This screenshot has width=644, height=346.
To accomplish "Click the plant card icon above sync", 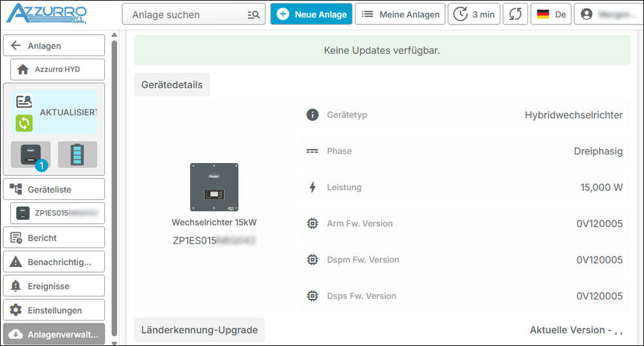I will pyautogui.click(x=24, y=102).
